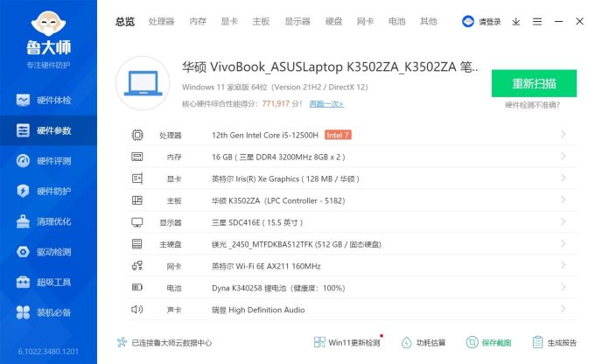The image size is (595, 364).
Task: Switch to the 主板 tab
Action: click(x=261, y=22)
